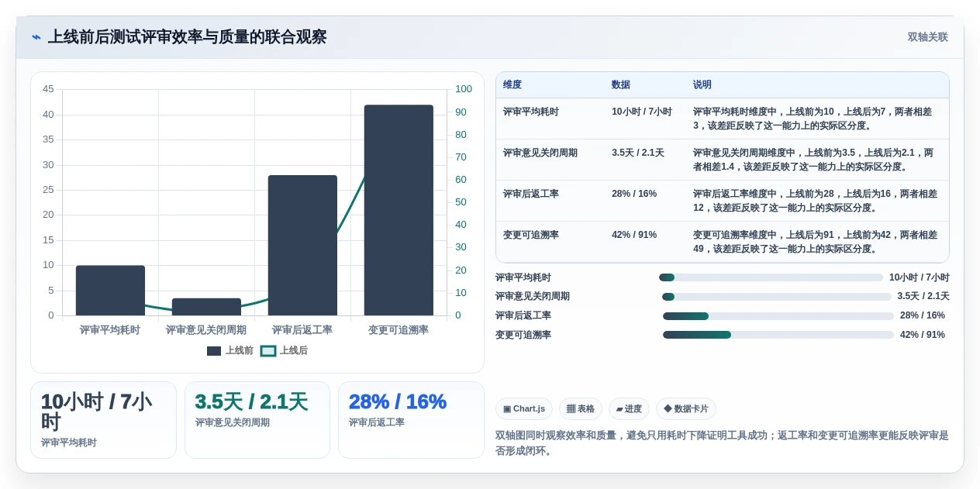Click the 评审意见关闭周期 dark bar in chart
Image resolution: width=980 pixels, height=489 pixels.
(206, 307)
